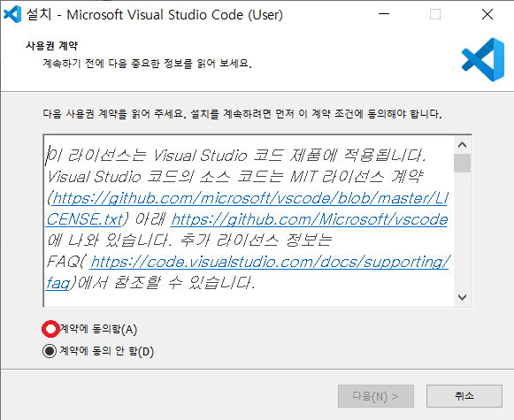Click the 취소 button
514x420 pixels.
[x=464, y=396]
